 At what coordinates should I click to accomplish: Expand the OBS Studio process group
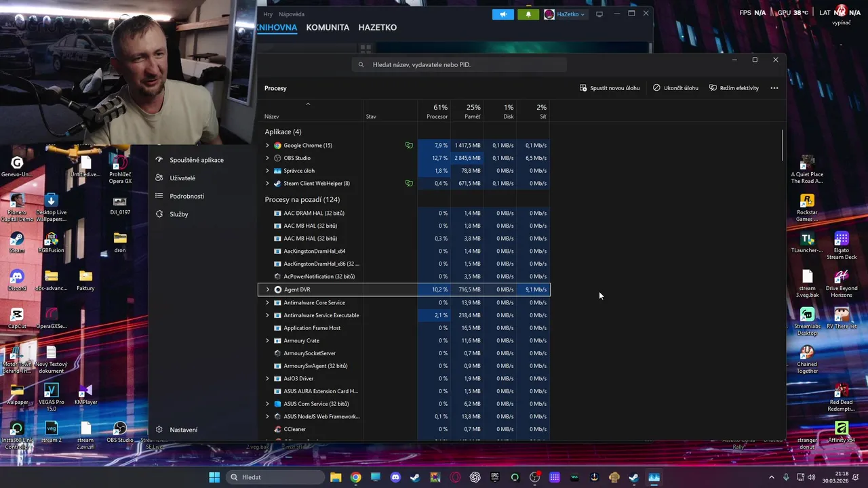pos(267,158)
